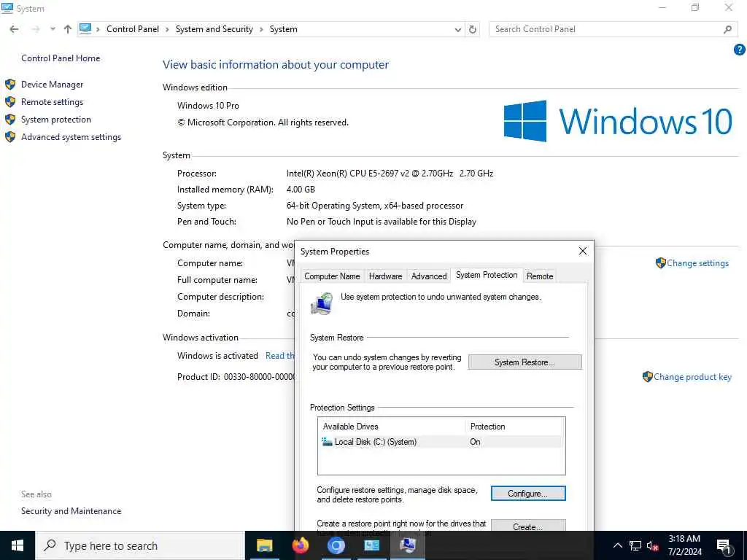Open Help with the blue question mark
This screenshot has width=747, height=560.
point(740,50)
